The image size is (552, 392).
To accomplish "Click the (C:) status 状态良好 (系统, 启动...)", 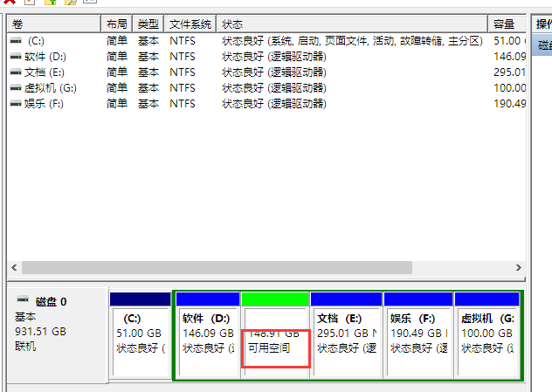I will [352, 41].
